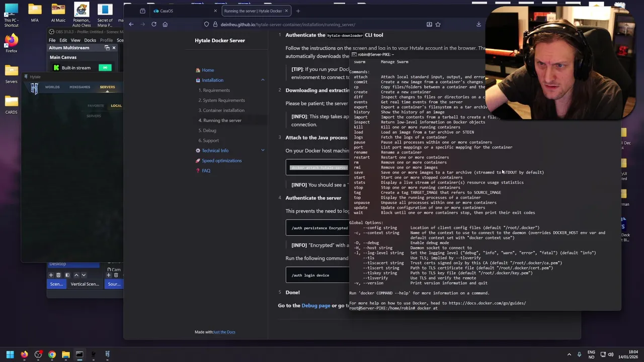Open Windows Start menu

coord(10,354)
